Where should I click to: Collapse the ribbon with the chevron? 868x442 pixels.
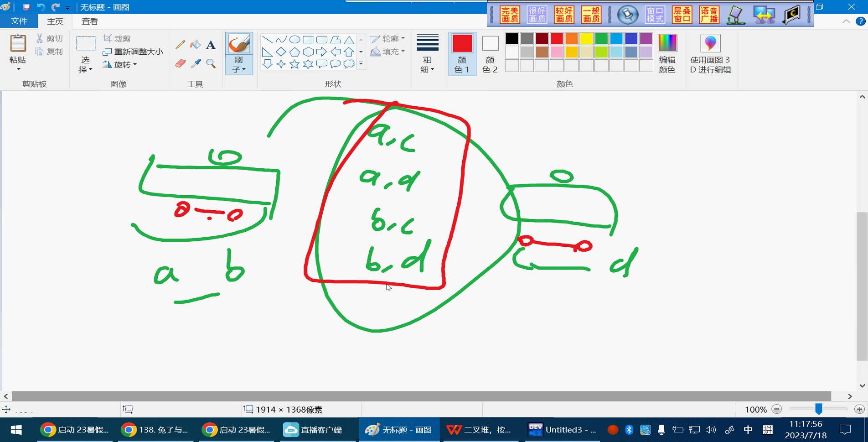tap(846, 21)
